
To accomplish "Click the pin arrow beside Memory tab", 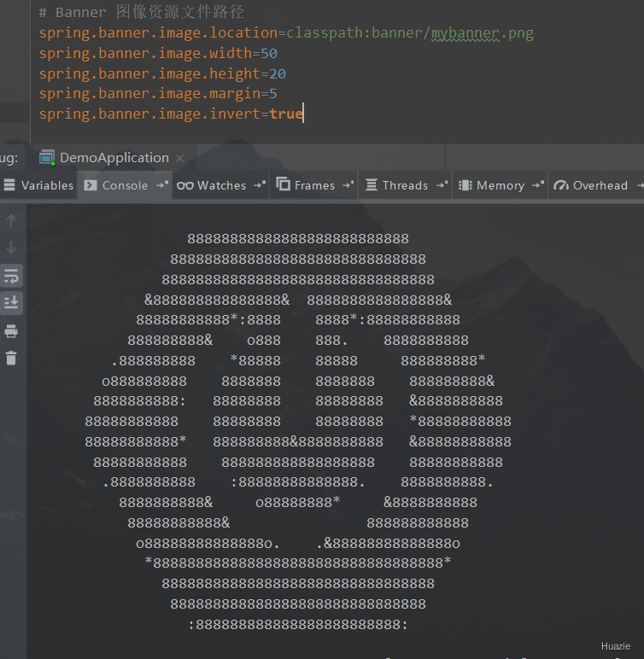I will (538, 184).
